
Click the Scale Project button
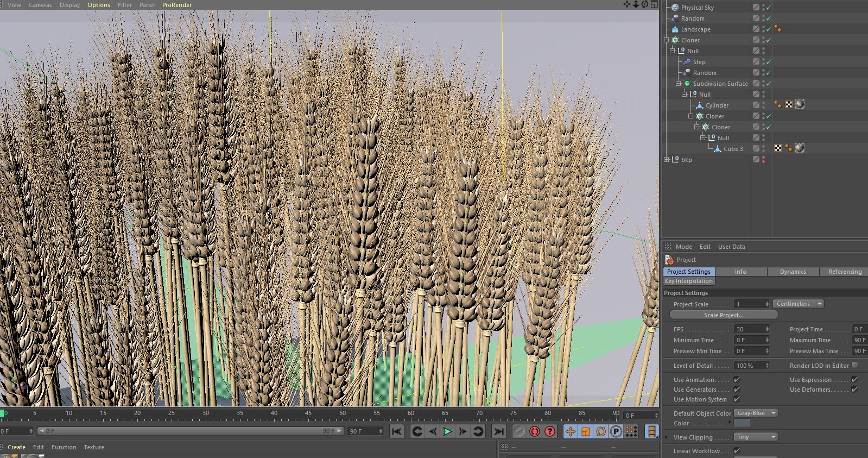(x=724, y=315)
